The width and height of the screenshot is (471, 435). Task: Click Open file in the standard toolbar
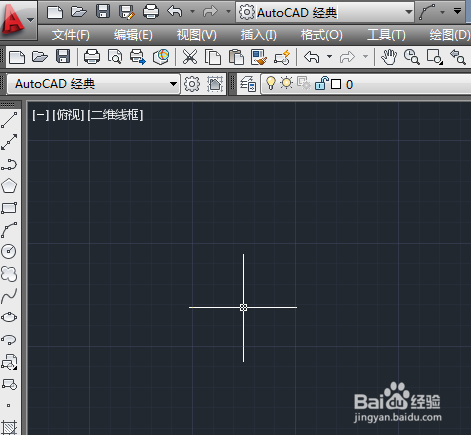[40, 57]
